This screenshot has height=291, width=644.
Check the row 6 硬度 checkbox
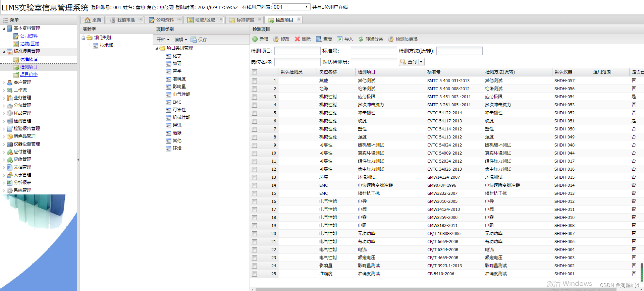255,121
